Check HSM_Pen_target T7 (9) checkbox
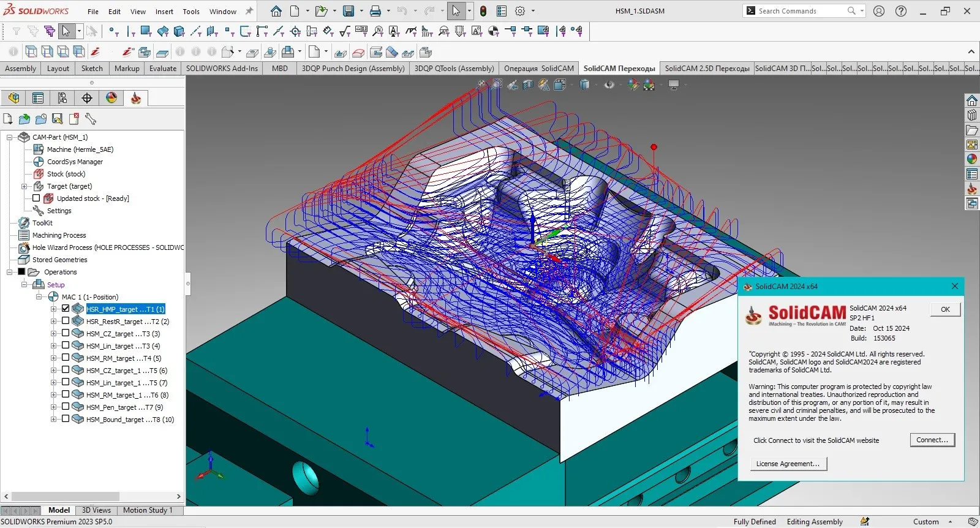Viewport: 980px width, 528px height. (66, 407)
